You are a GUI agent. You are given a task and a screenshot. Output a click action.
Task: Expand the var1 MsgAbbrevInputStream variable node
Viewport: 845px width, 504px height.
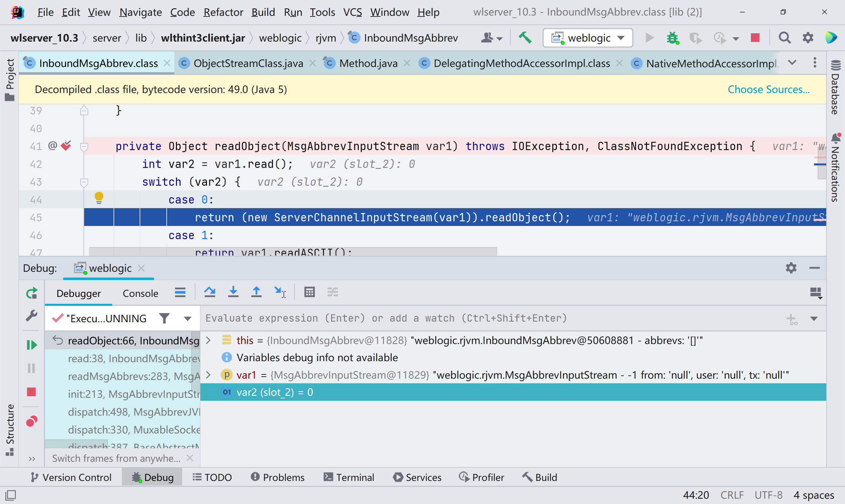point(209,375)
